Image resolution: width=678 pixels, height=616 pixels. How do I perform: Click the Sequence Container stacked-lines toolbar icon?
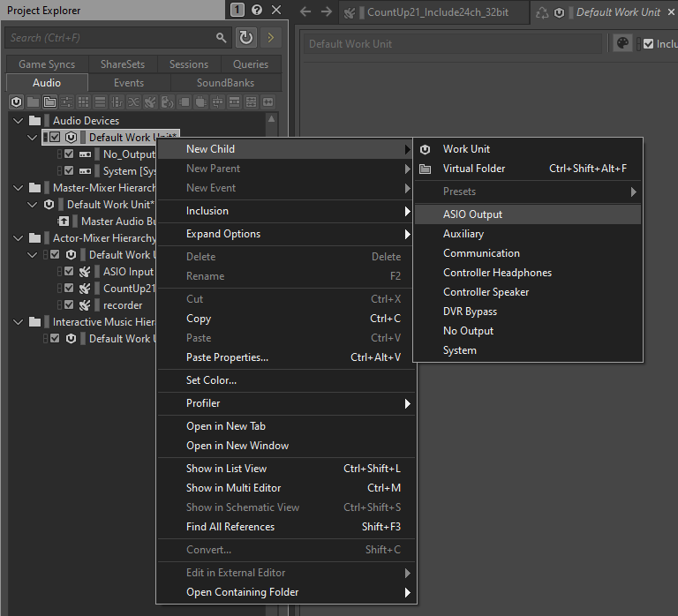point(101,102)
